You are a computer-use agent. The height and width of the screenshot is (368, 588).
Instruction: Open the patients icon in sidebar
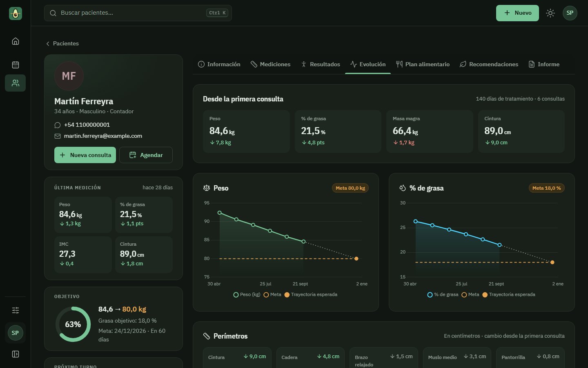(x=16, y=83)
